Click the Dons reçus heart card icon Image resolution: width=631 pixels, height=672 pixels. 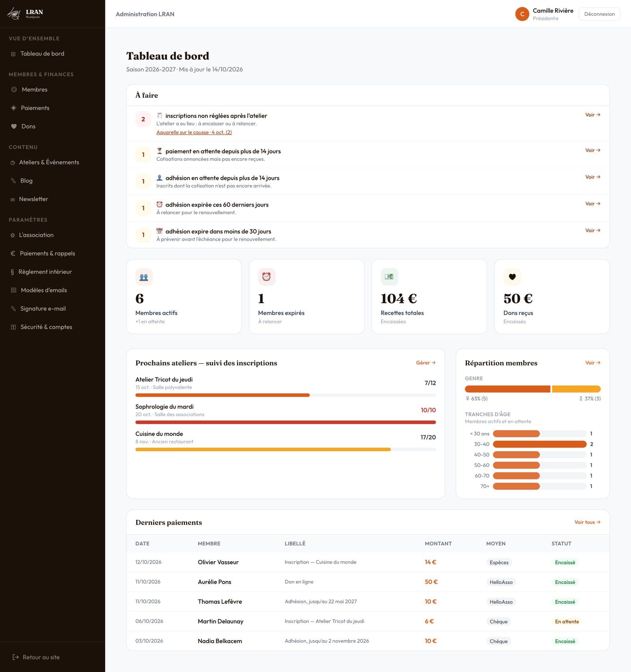pyautogui.click(x=512, y=277)
